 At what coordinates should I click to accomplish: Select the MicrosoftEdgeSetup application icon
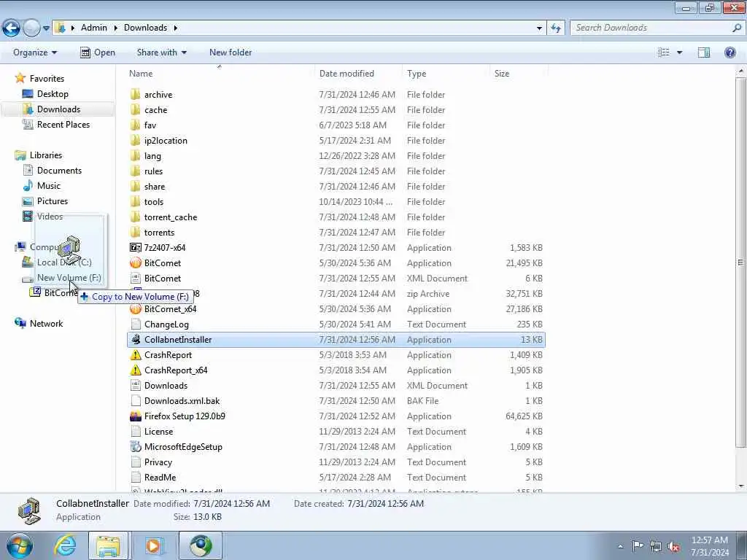point(135,447)
